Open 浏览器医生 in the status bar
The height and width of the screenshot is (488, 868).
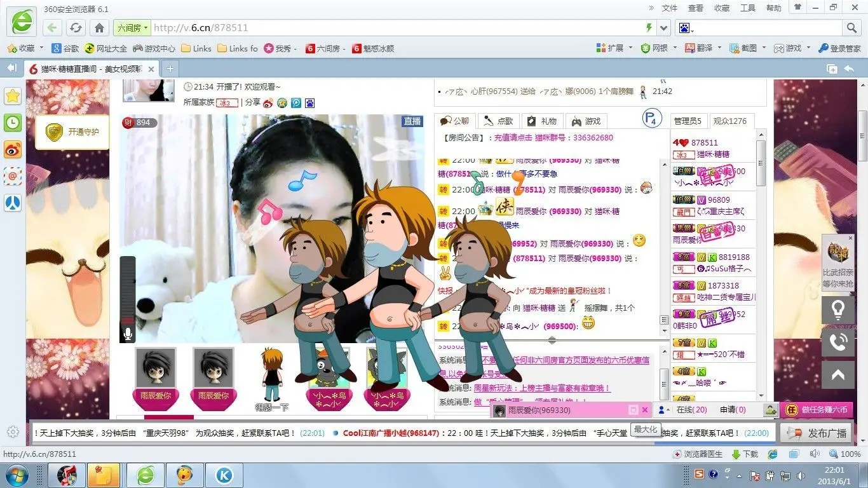tap(698, 454)
